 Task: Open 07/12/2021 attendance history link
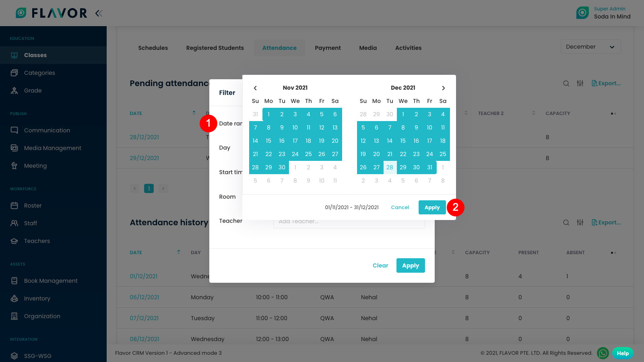pyautogui.click(x=144, y=318)
